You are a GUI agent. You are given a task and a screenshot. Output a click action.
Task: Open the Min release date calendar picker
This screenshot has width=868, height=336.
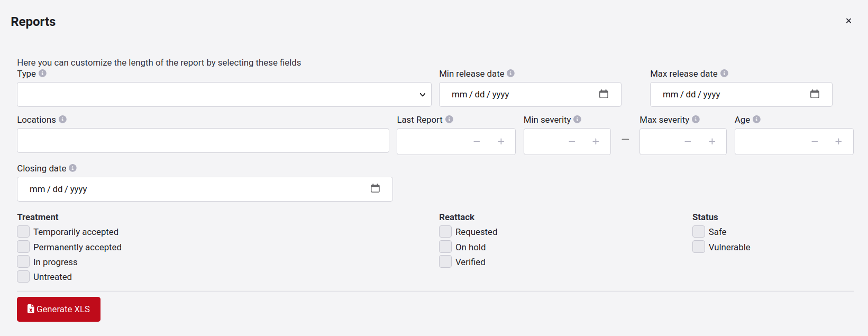click(604, 94)
